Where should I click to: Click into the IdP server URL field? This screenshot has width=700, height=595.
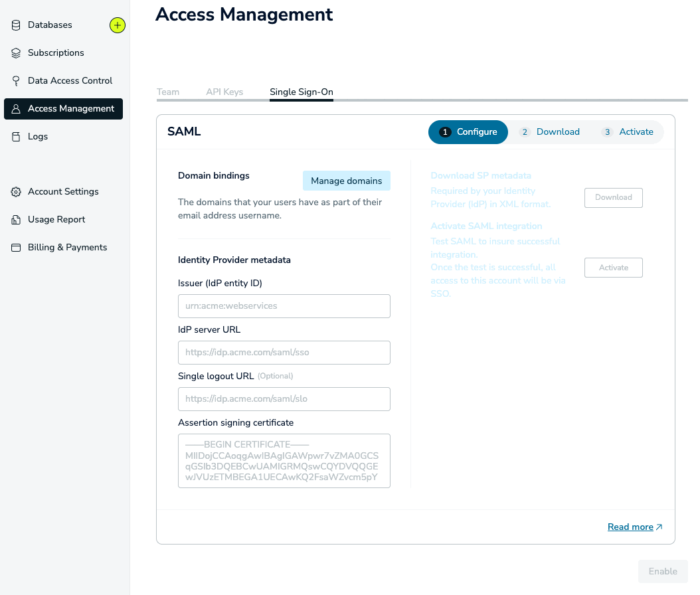[x=284, y=353]
